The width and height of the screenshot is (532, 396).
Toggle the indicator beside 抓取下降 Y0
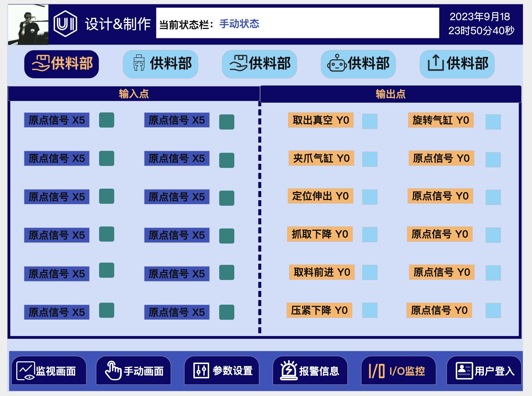click(x=370, y=235)
